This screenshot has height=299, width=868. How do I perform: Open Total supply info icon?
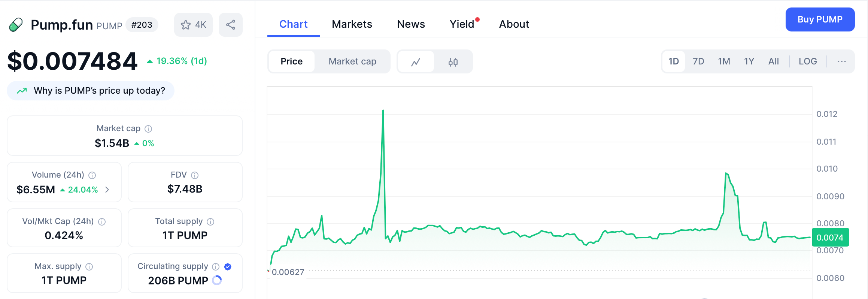210,222
